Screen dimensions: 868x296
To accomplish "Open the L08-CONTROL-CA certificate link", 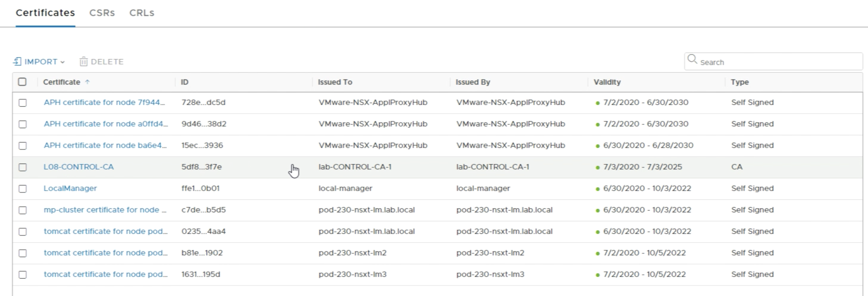I will pos(79,167).
